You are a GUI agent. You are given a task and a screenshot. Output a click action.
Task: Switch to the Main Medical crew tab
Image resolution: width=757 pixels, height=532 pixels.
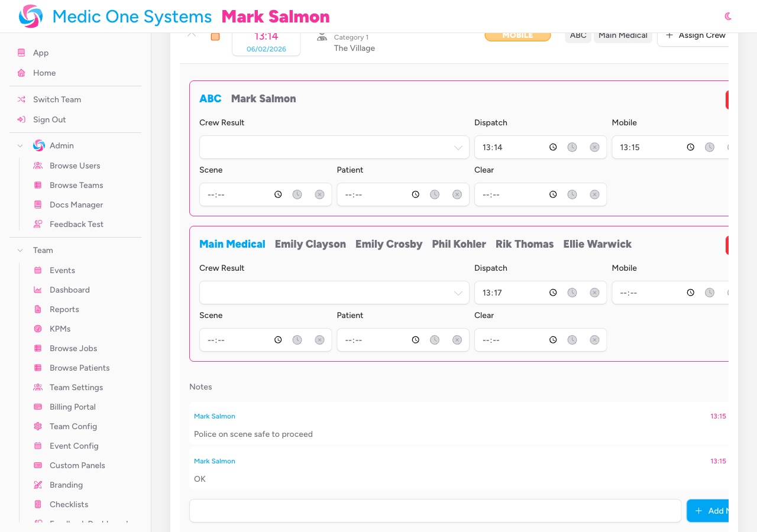point(623,35)
